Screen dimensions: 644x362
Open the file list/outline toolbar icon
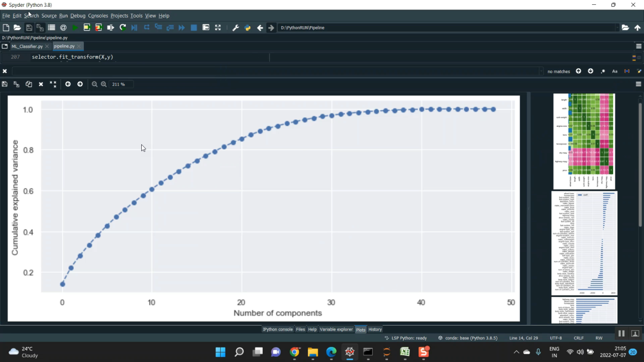52,27
